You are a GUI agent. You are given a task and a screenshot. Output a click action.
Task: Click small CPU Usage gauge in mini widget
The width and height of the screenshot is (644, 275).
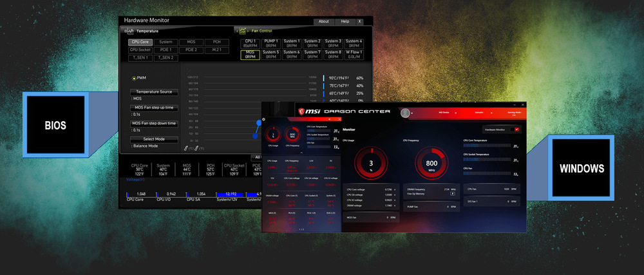click(273, 134)
